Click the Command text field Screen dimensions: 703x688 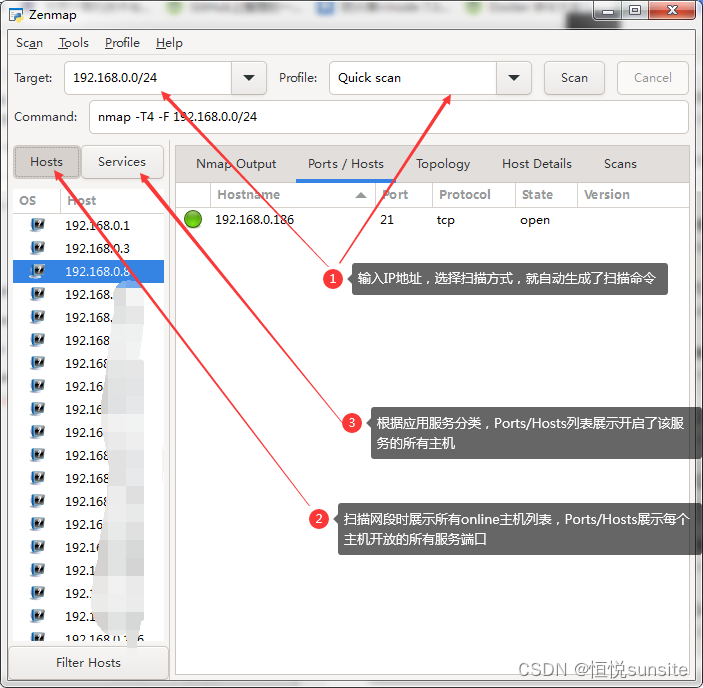[389, 117]
